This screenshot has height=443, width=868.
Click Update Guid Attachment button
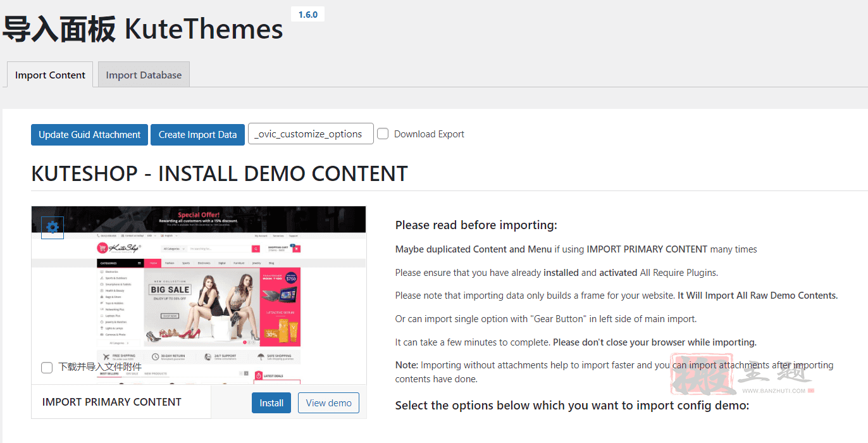click(89, 134)
